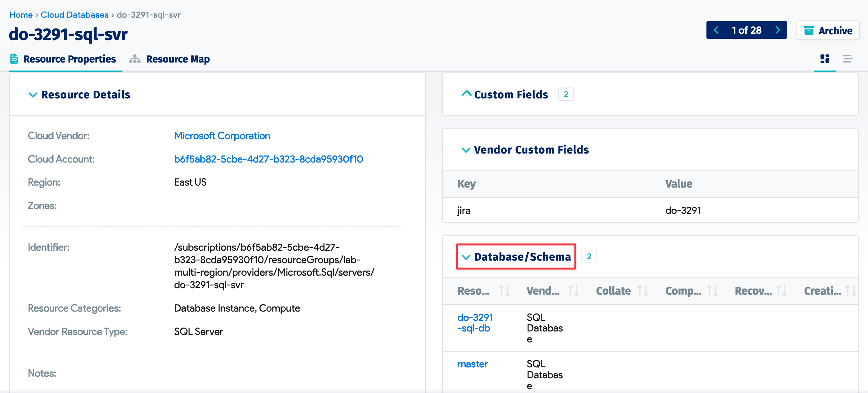Open the do-3291-sql-db database link
This screenshot has height=393, width=868.
[475, 322]
